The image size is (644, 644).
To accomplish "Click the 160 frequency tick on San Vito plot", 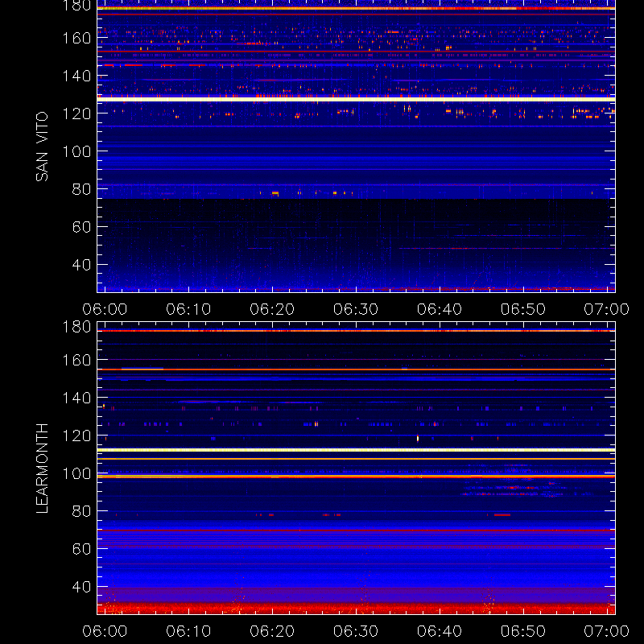I will (76, 38).
